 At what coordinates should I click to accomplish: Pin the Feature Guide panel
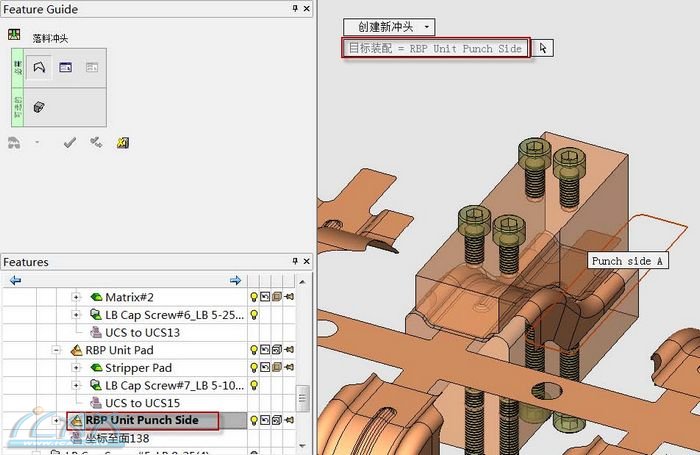pyautogui.click(x=294, y=9)
